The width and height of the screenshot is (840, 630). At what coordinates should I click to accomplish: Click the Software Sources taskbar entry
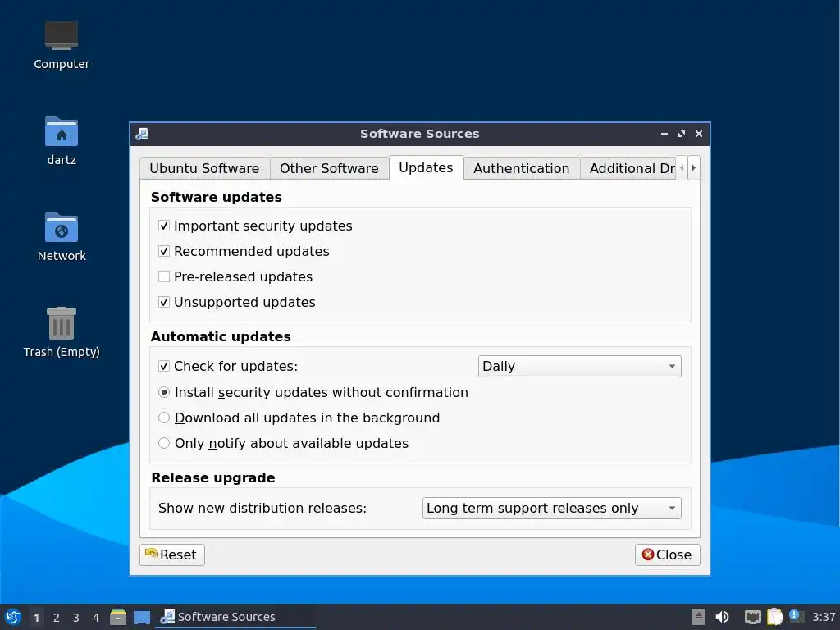click(235, 617)
